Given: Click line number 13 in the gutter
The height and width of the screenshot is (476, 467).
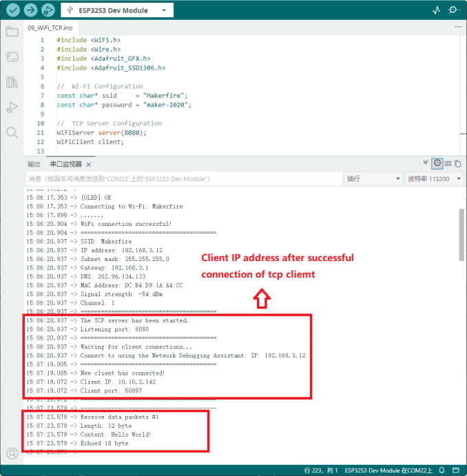Looking at the screenshot, I should 41,151.
